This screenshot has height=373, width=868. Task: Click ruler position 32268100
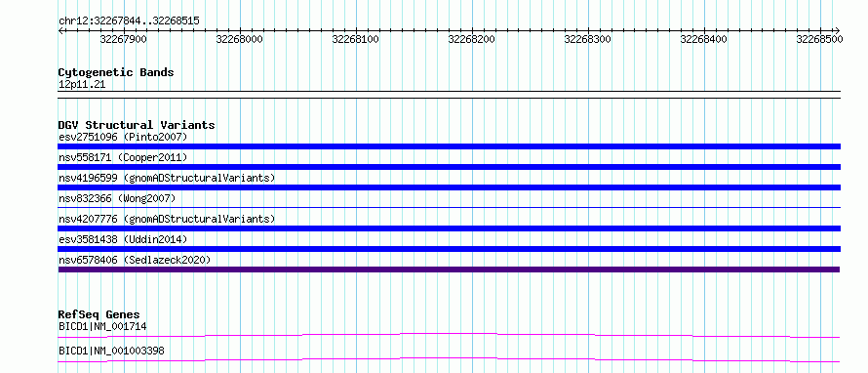355,39
